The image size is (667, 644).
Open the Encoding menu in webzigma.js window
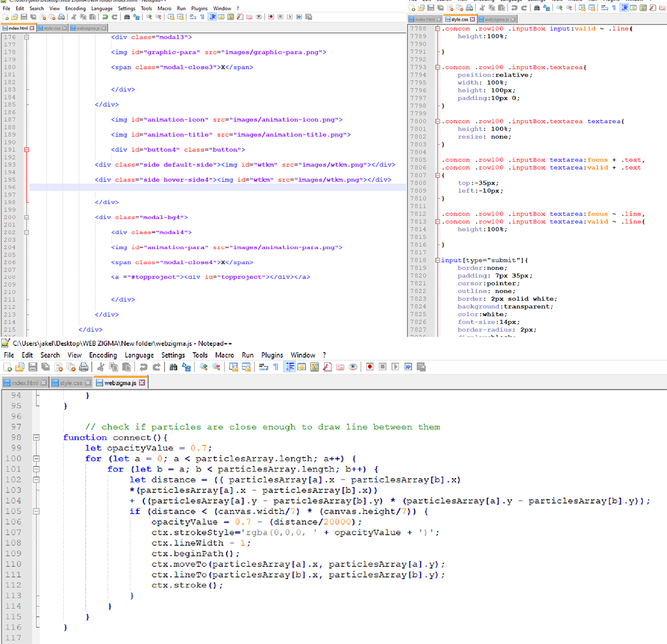[x=103, y=355]
